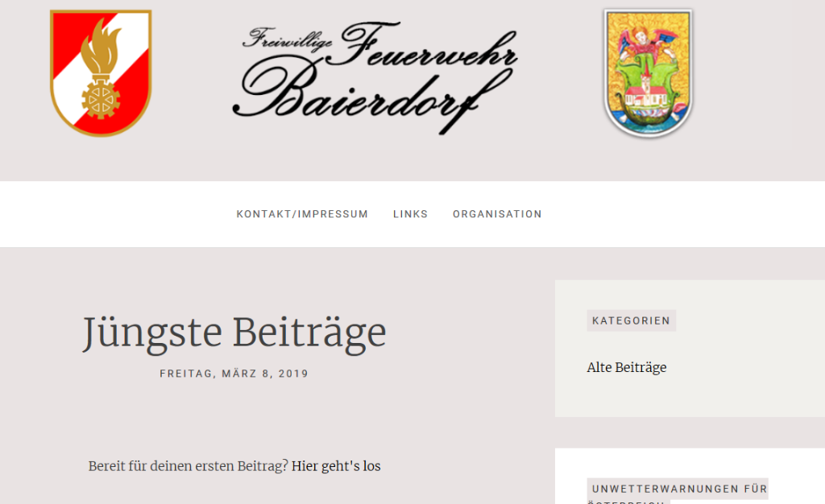Click the script word 'Baierdorf' in header

[371, 96]
